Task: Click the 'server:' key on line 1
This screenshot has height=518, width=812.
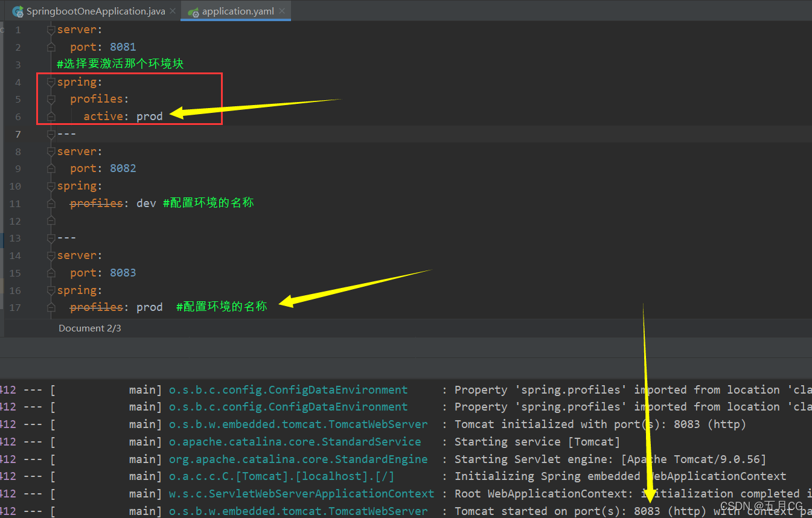Action: pyautogui.click(x=80, y=30)
